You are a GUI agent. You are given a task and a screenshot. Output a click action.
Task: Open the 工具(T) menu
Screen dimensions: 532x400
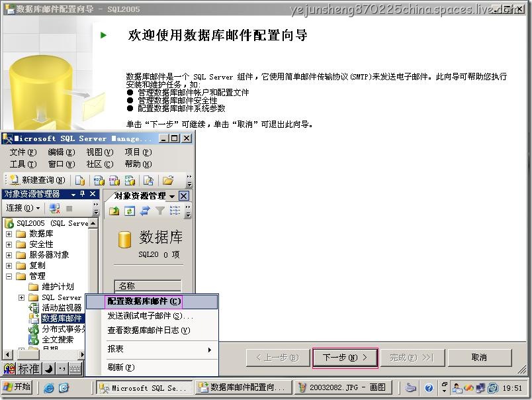click(23, 164)
